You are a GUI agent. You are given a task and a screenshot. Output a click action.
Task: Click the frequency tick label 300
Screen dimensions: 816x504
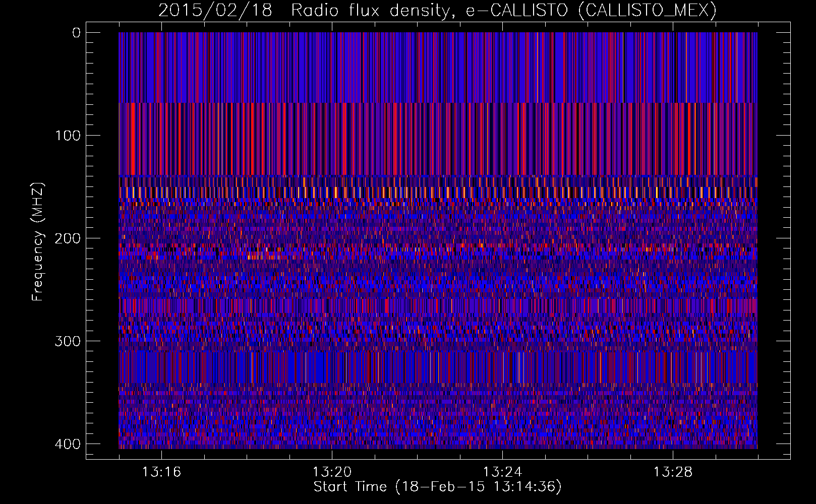68,341
